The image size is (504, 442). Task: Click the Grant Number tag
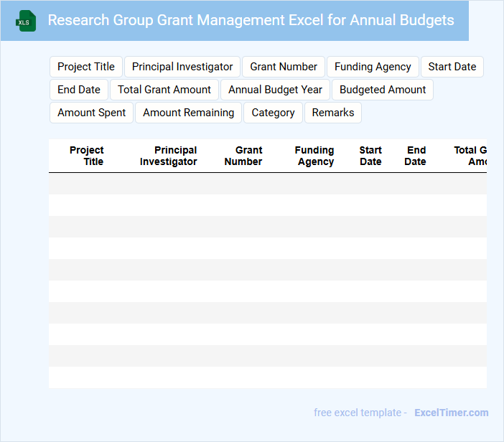pyautogui.click(x=284, y=67)
